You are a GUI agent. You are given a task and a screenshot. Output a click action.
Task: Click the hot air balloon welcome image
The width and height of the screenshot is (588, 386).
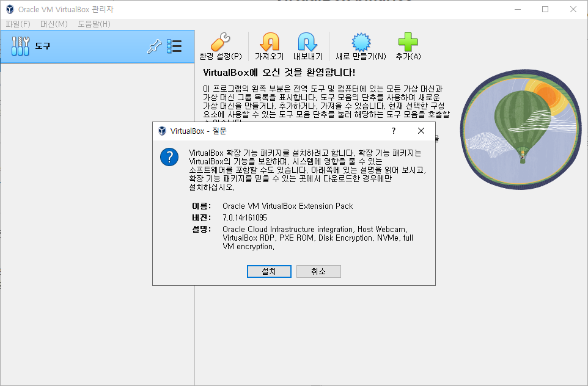[521, 129]
